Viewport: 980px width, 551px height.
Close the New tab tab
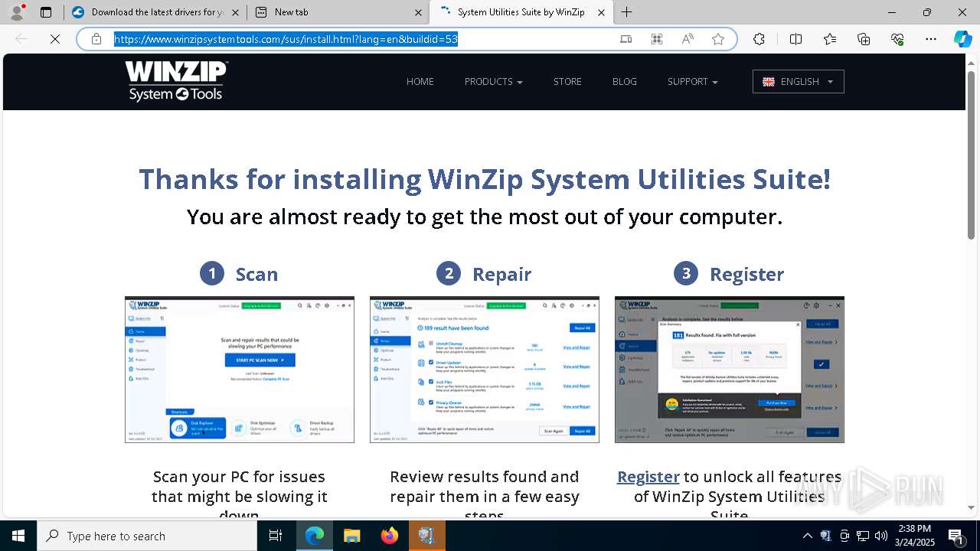click(x=419, y=12)
